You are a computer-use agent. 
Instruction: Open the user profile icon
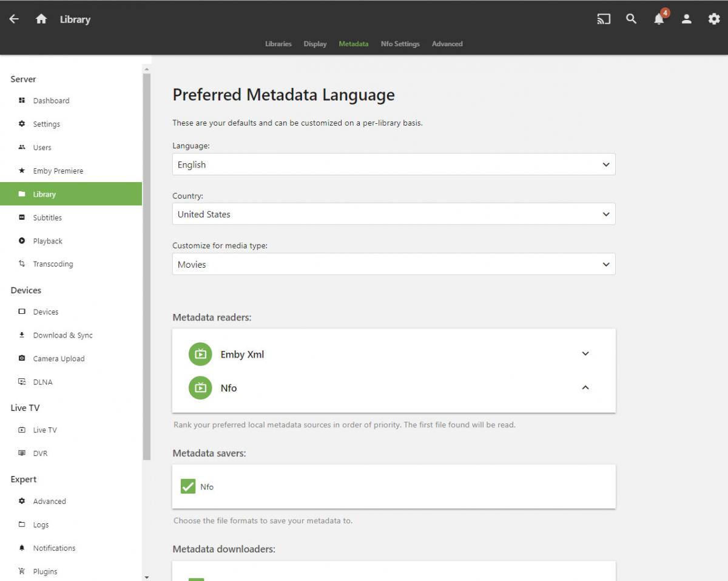pos(686,19)
